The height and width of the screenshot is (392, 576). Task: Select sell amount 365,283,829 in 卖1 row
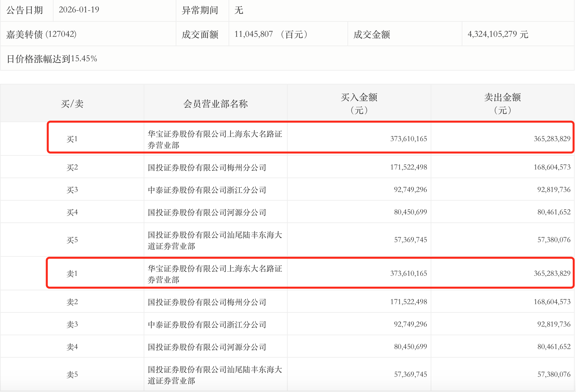(552, 274)
